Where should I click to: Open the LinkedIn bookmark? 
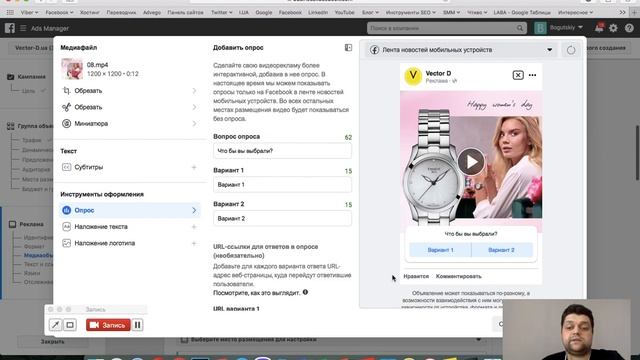click(x=318, y=13)
